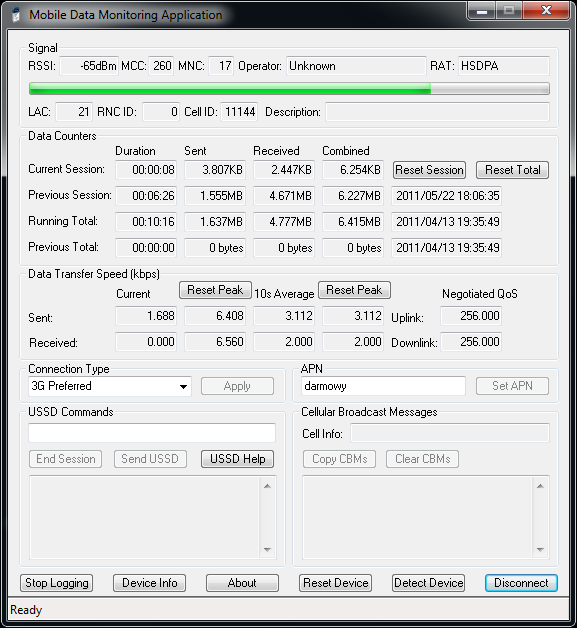Viewport: 577px width, 628px height.
Task: Focus the APN text field
Action: coord(383,386)
